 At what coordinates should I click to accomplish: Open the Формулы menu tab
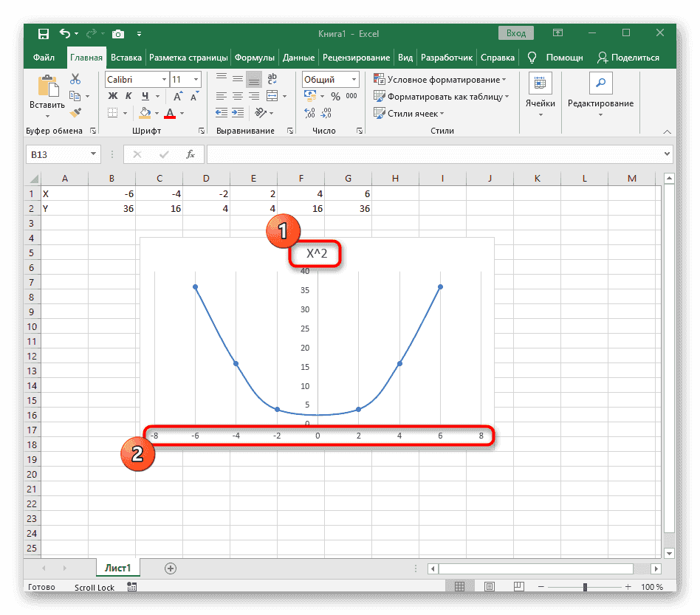pos(255,57)
